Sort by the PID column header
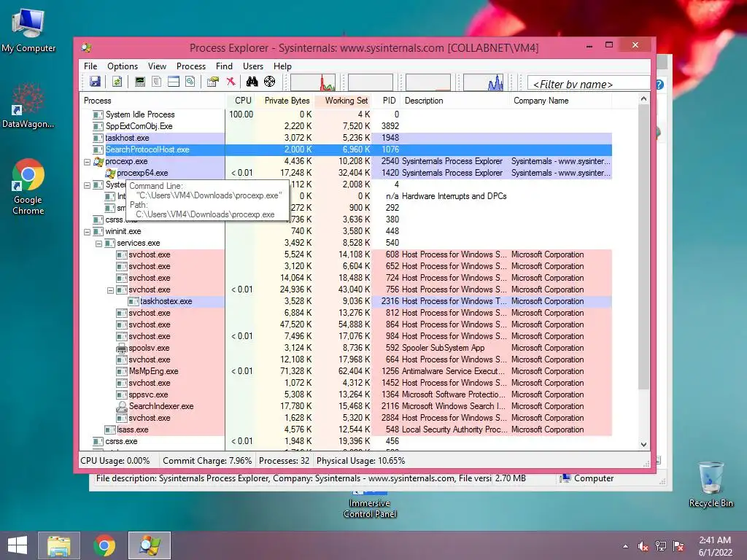Image resolution: width=747 pixels, height=560 pixels. click(387, 101)
